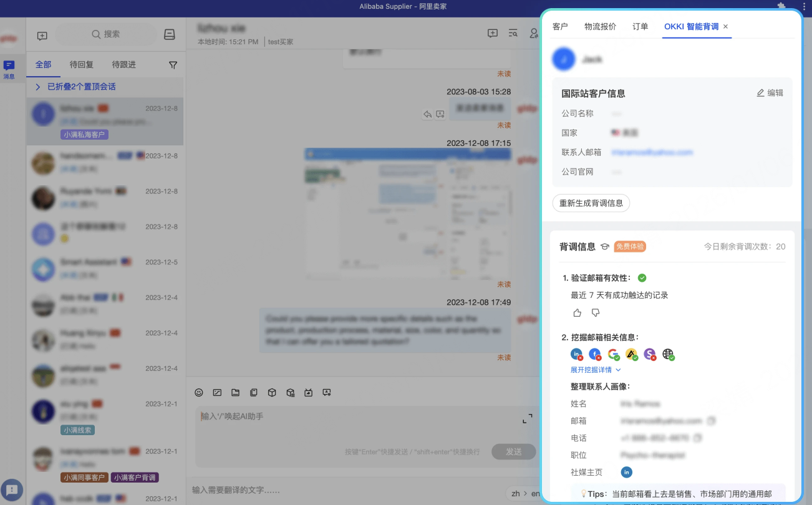Copy the contact email address

[x=712, y=421]
